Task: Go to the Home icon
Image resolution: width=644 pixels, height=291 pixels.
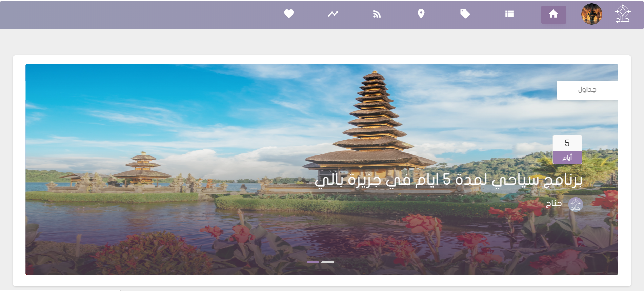Action: 554,14
